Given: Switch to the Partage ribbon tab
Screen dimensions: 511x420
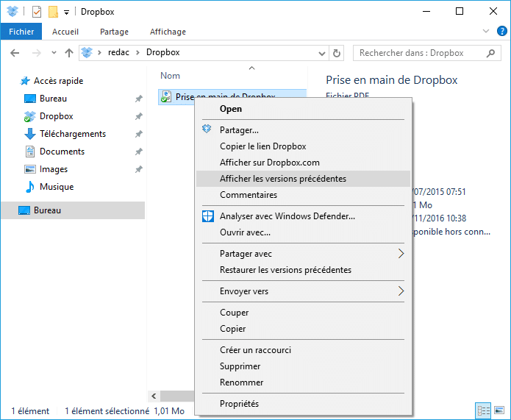Looking at the screenshot, I should pyautogui.click(x=114, y=32).
